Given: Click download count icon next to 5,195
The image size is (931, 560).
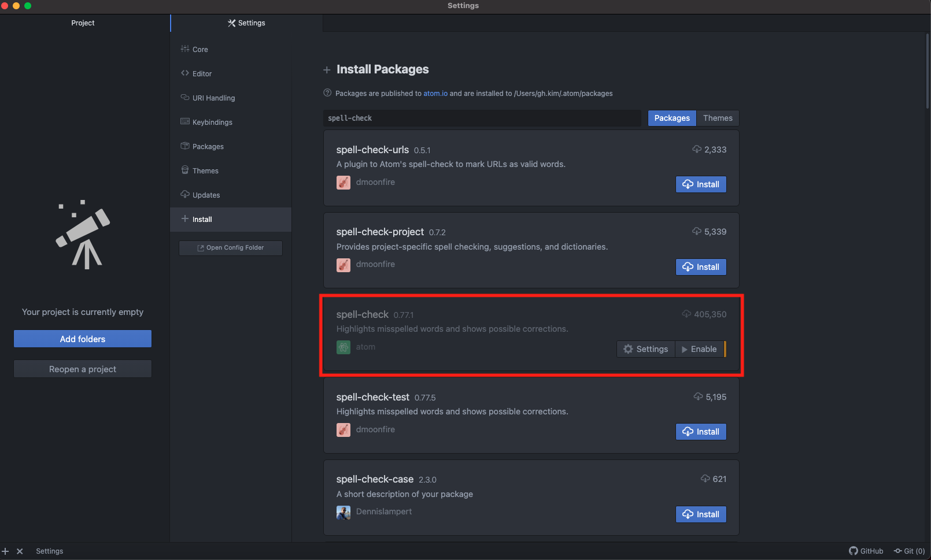Looking at the screenshot, I should (x=698, y=396).
